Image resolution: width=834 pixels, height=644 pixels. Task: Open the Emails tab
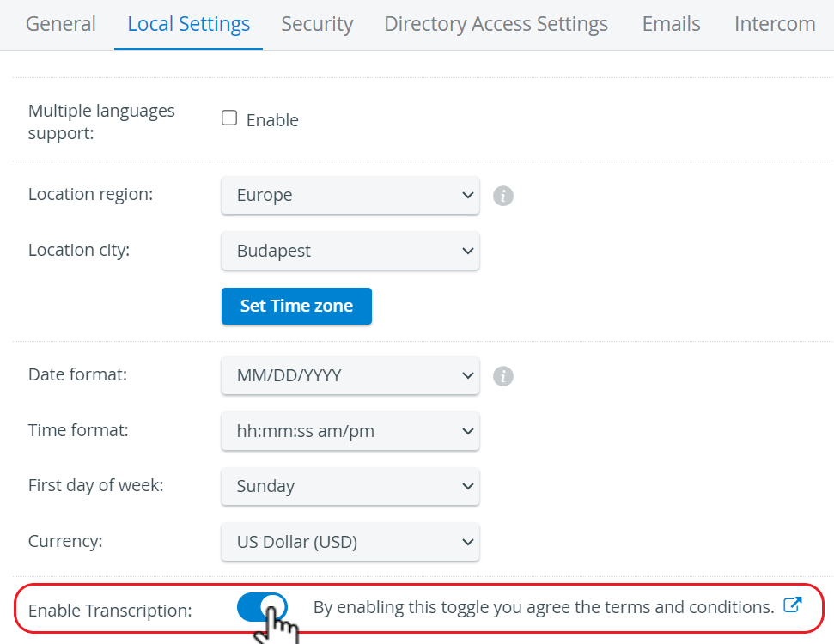click(672, 24)
